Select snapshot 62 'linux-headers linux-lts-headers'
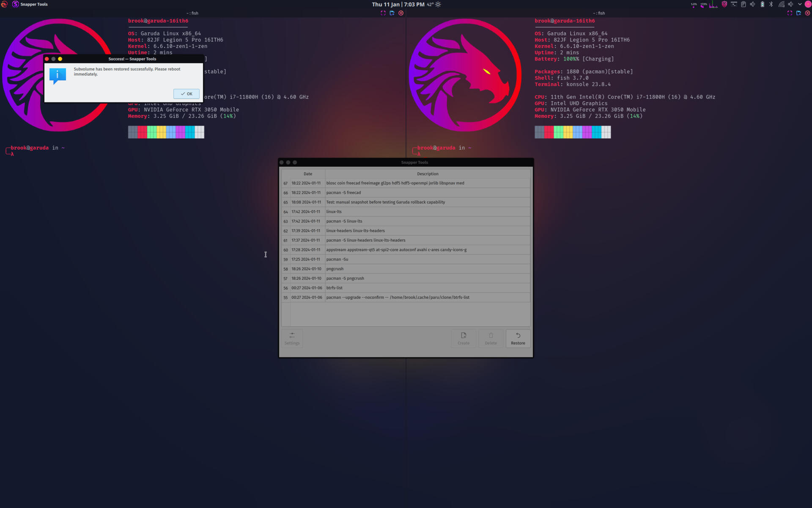The height and width of the screenshot is (508, 812). click(x=406, y=231)
